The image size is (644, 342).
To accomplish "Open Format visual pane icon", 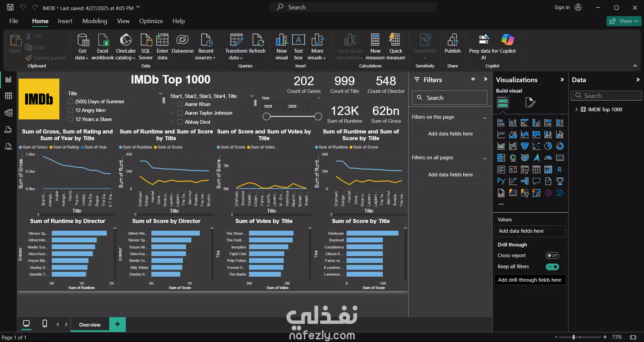I will (x=530, y=102).
